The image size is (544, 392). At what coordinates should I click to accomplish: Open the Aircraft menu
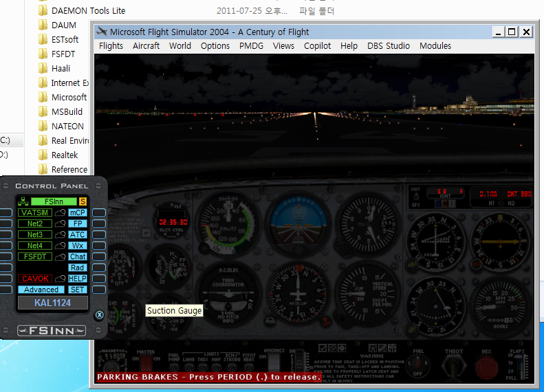click(x=146, y=46)
